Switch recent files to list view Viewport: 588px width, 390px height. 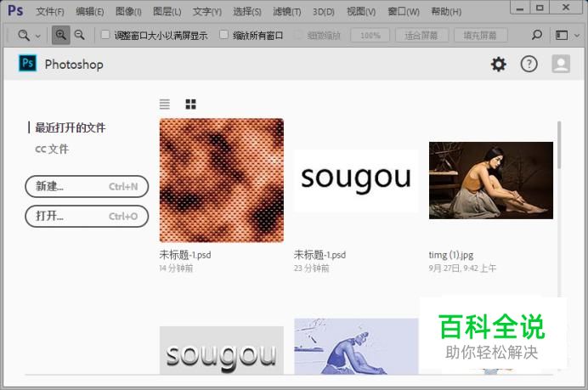point(165,104)
